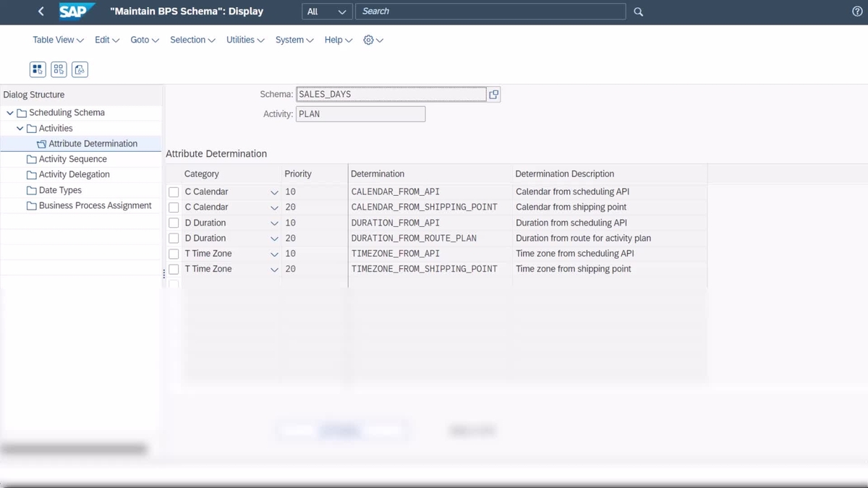
Task: Click the multiple selection icon beside the Schema field
Action: (x=494, y=94)
